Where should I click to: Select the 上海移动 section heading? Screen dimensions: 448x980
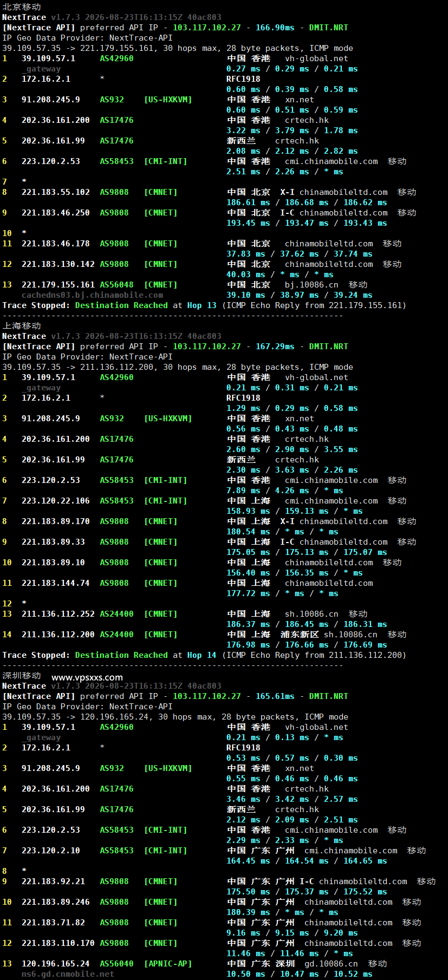coord(22,325)
